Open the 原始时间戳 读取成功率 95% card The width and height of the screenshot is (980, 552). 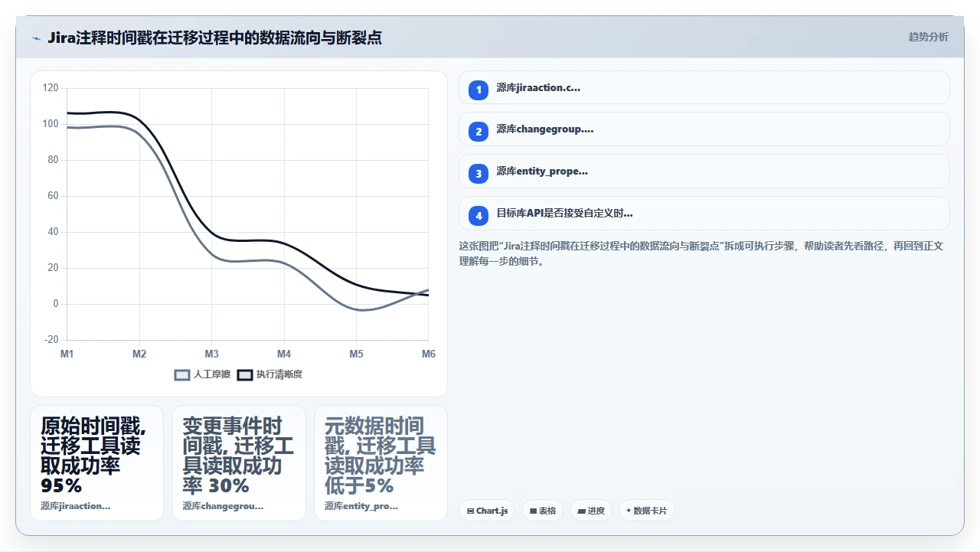[96, 463]
